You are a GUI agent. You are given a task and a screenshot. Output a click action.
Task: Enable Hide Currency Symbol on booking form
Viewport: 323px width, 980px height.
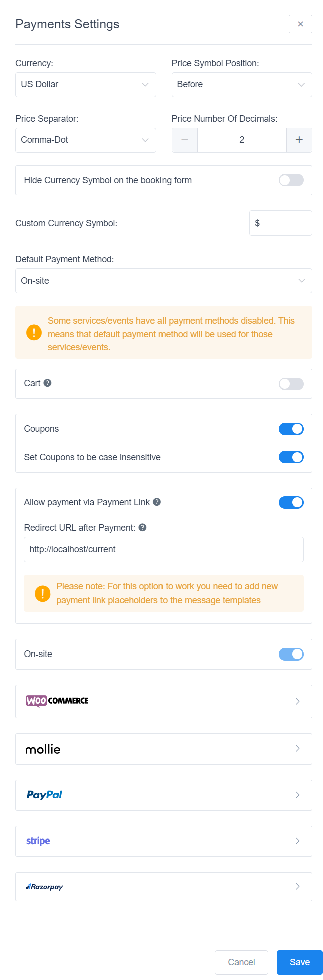pyautogui.click(x=291, y=180)
